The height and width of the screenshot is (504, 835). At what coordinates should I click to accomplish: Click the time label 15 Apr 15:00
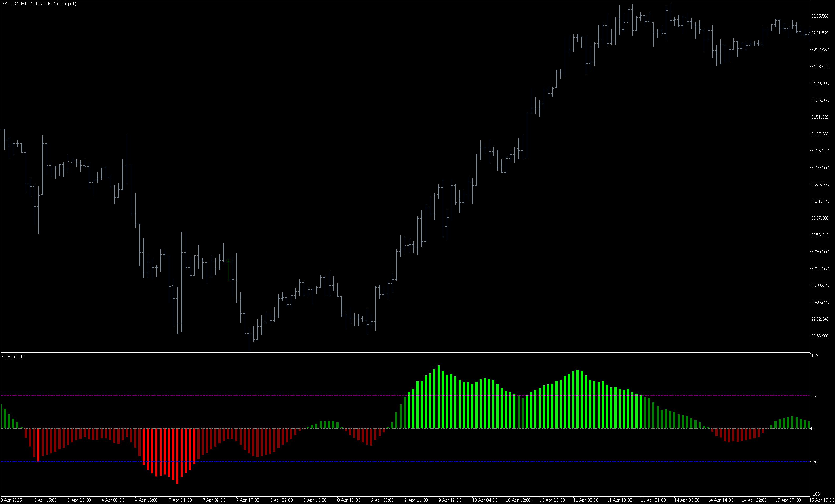(822, 500)
